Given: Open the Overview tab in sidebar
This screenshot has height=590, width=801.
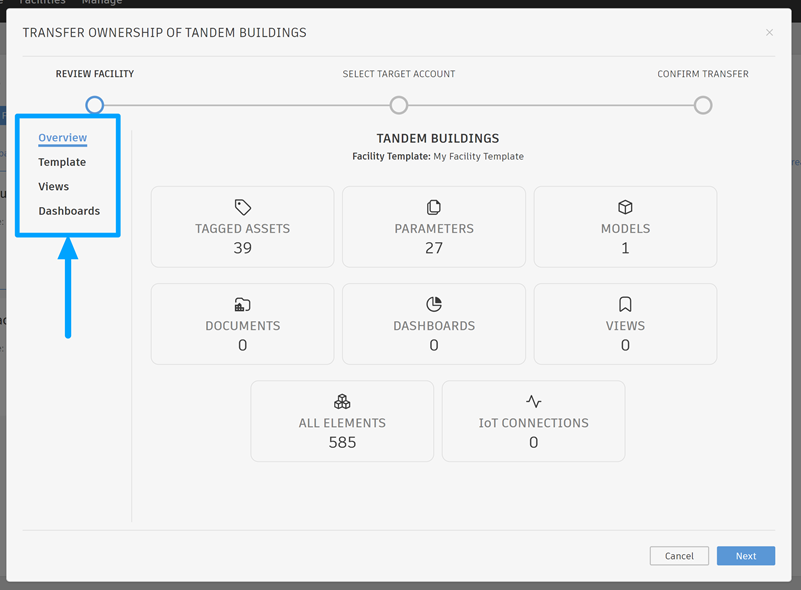Looking at the screenshot, I should 62,138.
